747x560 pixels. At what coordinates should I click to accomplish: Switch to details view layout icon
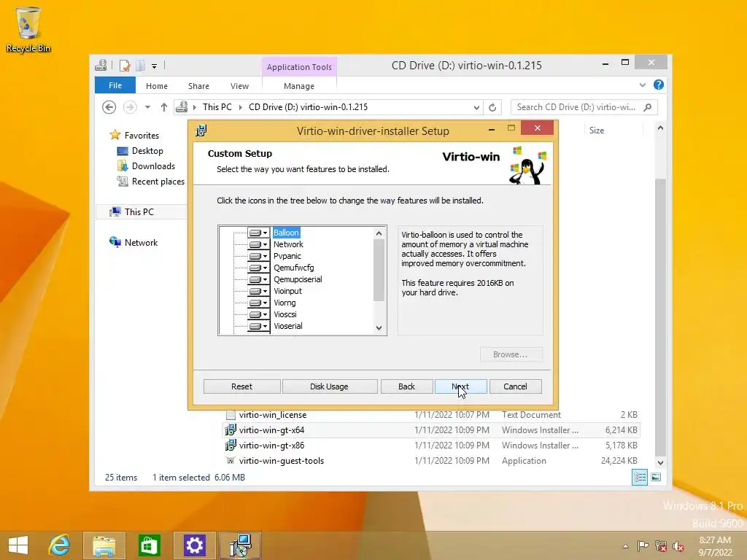coord(639,477)
